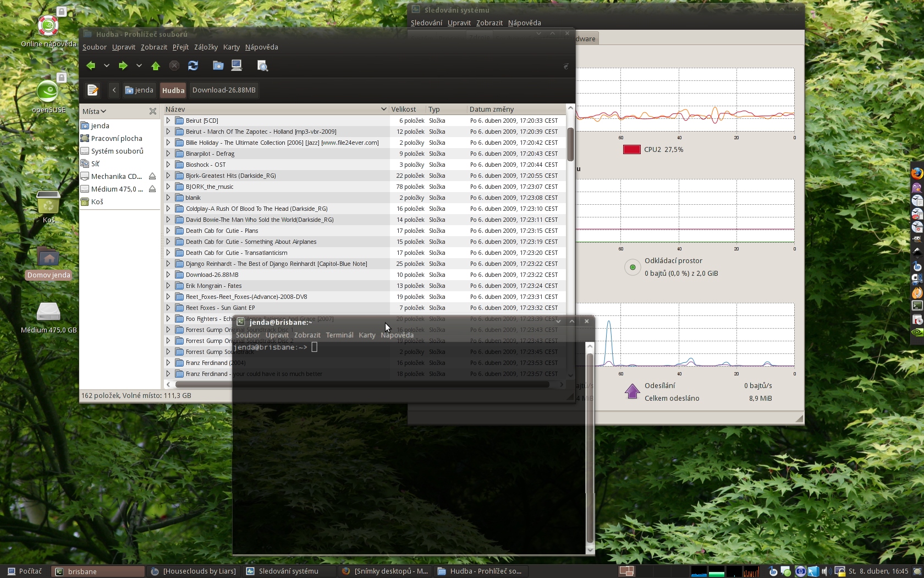Close the Místa side pane

tap(153, 111)
